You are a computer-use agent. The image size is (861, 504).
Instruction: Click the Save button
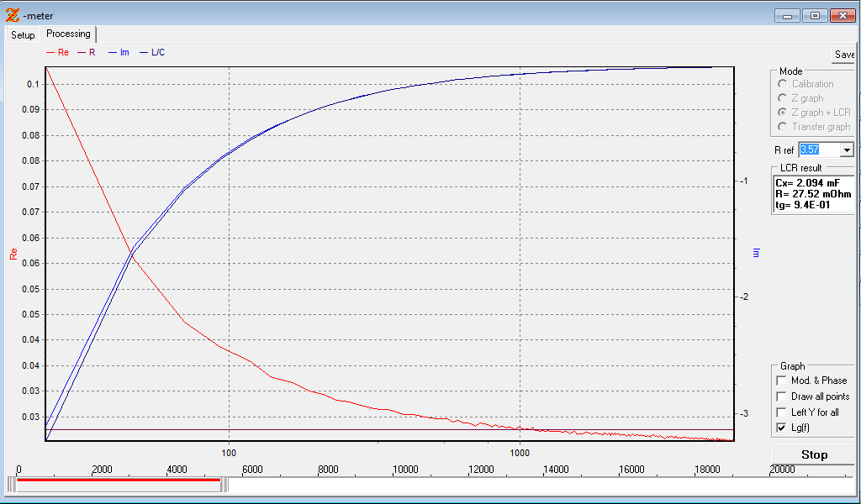844,55
